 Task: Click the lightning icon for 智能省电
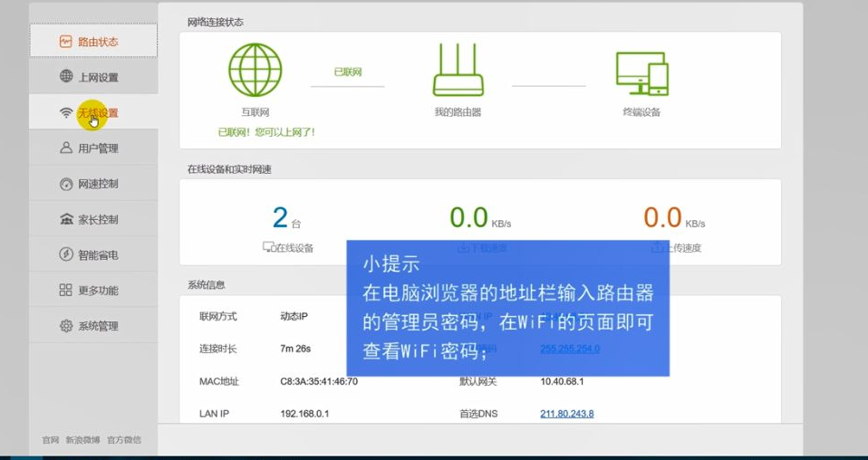66,254
